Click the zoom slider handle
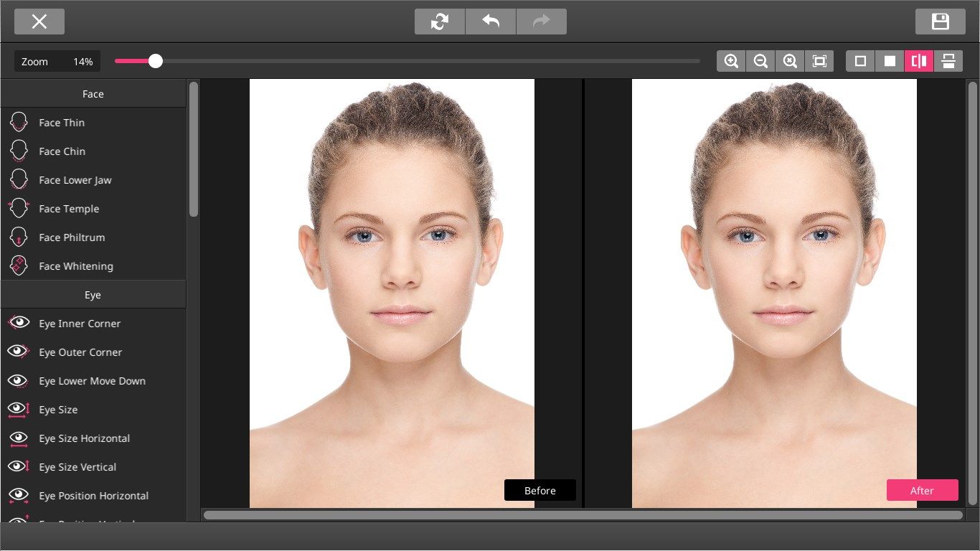Viewport: 980px width, 551px height. tap(156, 61)
